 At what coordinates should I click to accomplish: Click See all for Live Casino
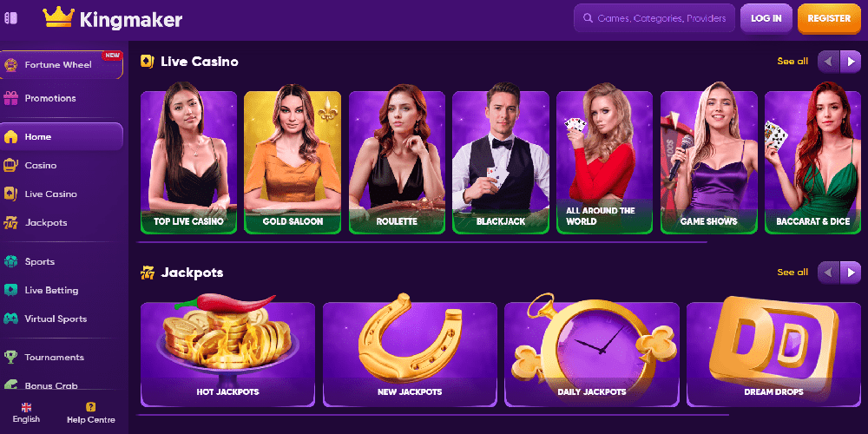pos(792,62)
